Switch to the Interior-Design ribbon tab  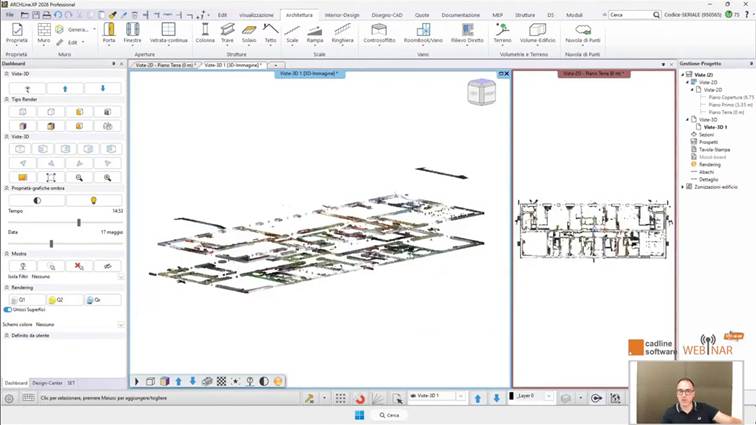(x=342, y=15)
